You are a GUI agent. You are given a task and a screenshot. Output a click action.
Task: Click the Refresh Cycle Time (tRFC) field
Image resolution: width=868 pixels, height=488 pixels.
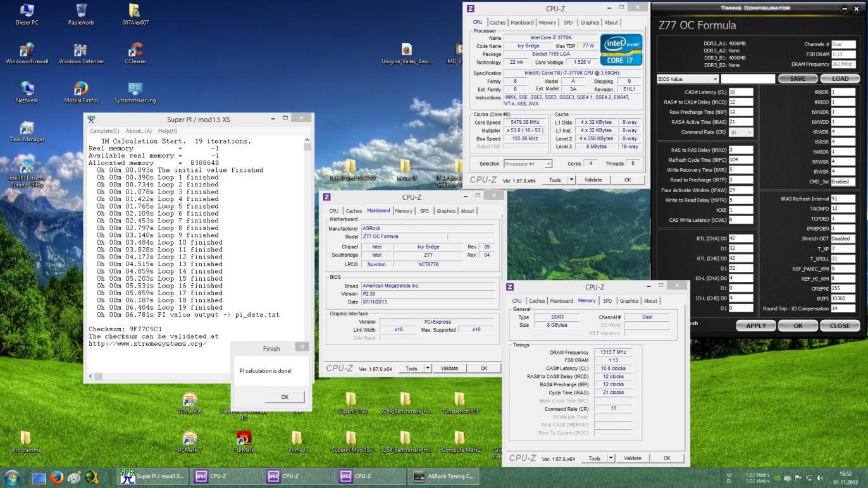tap(741, 160)
